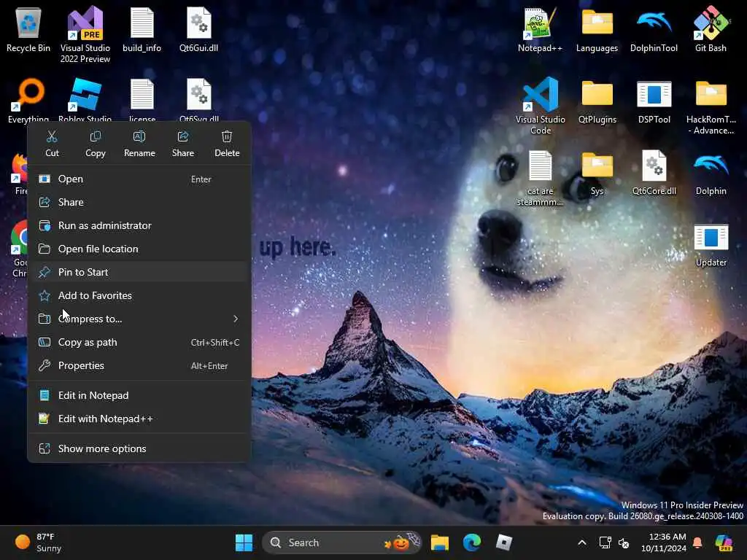Select the Qt6Gui.dll file icon
Image resolution: width=747 pixels, height=560 pixels.
[198, 29]
